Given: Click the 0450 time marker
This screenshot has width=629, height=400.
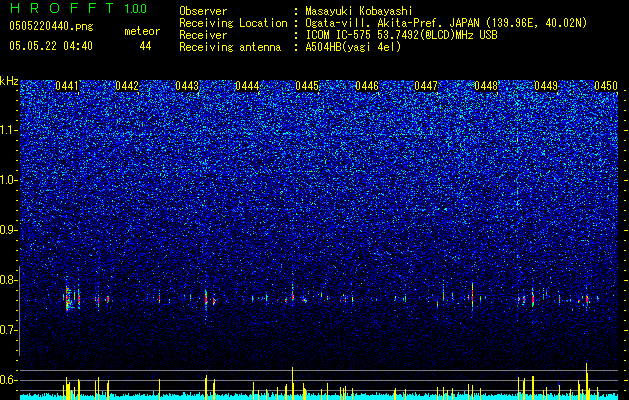Looking at the screenshot, I should [606, 86].
